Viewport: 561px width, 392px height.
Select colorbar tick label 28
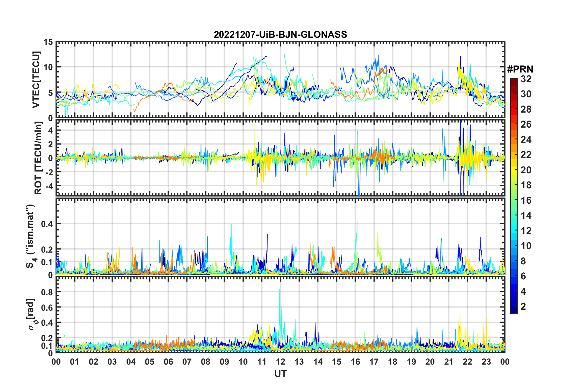point(526,109)
